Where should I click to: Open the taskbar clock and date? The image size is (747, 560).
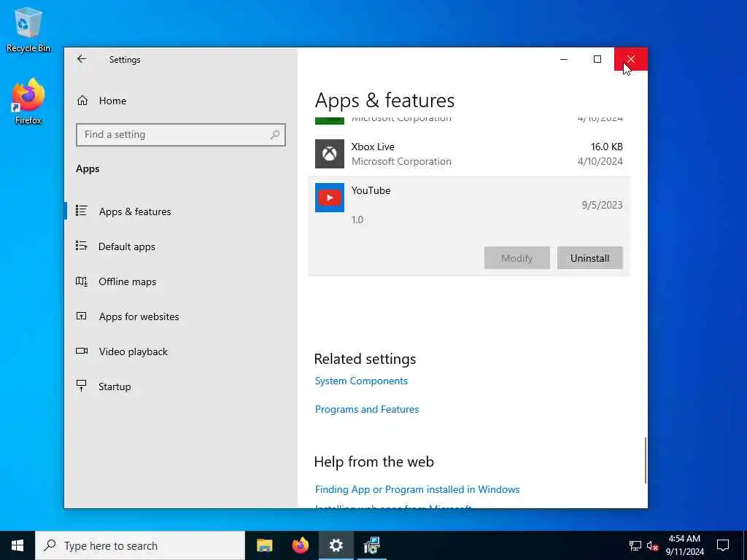pos(684,545)
